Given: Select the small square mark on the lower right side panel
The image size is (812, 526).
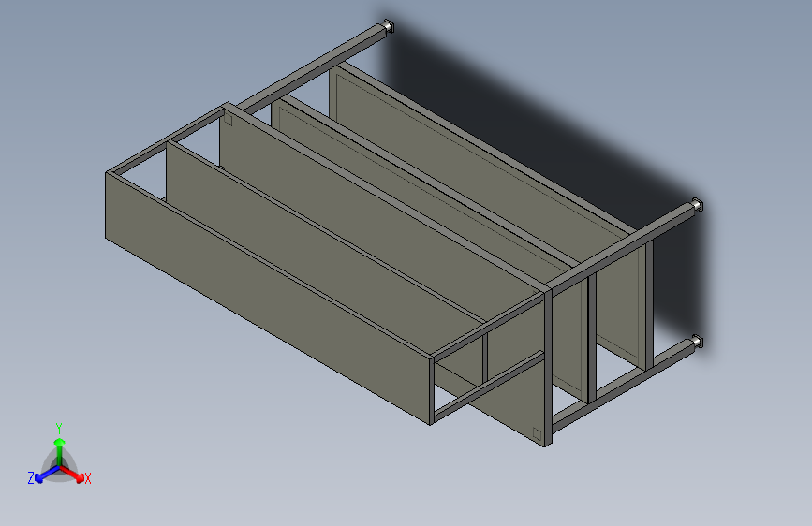Looking at the screenshot, I should (537, 434).
